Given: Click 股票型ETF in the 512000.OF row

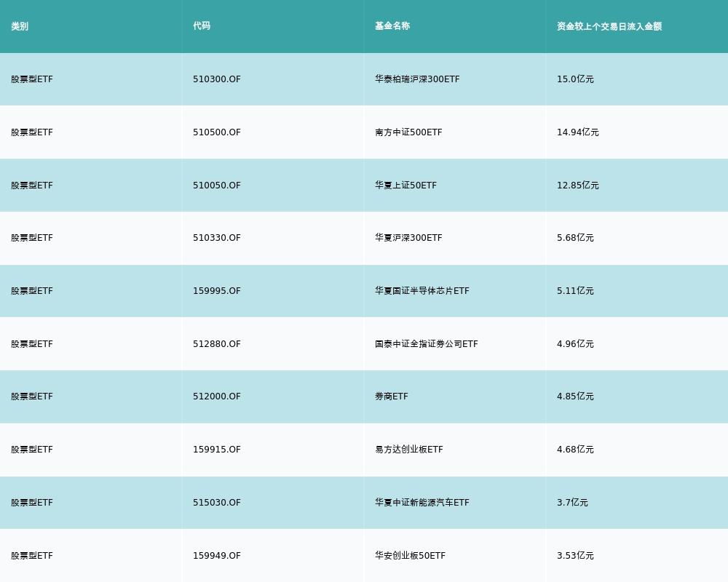Looking at the screenshot, I should coord(32,396).
